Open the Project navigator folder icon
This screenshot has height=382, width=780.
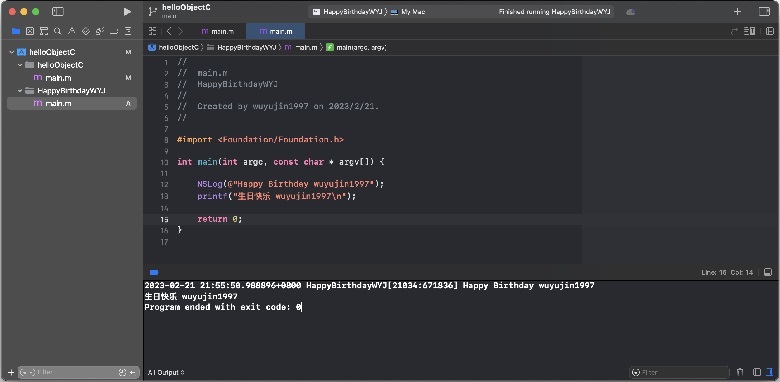(16, 31)
